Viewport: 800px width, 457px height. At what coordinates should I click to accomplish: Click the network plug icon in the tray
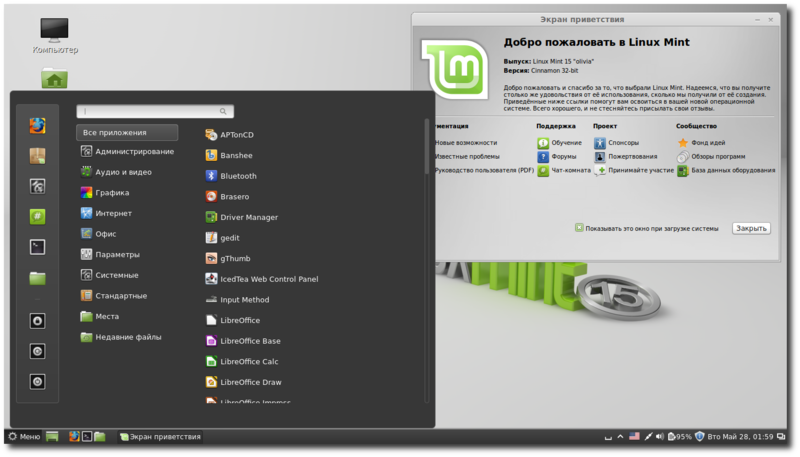pyautogui.click(x=648, y=437)
